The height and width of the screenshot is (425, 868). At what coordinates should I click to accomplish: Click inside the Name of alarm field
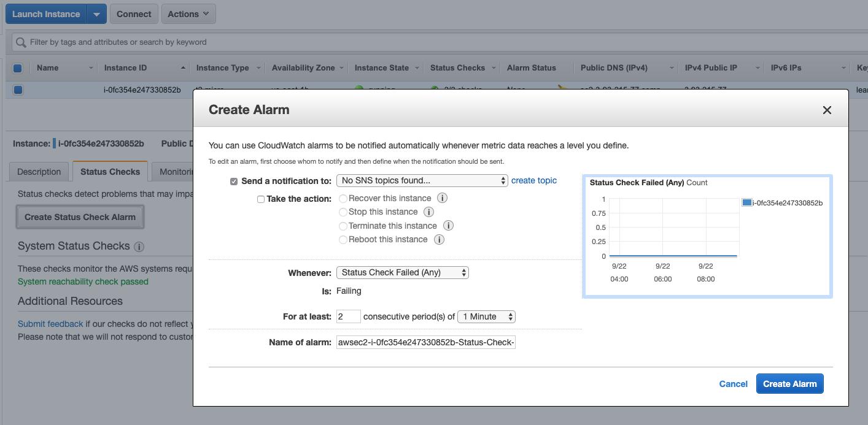[x=425, y=342]
